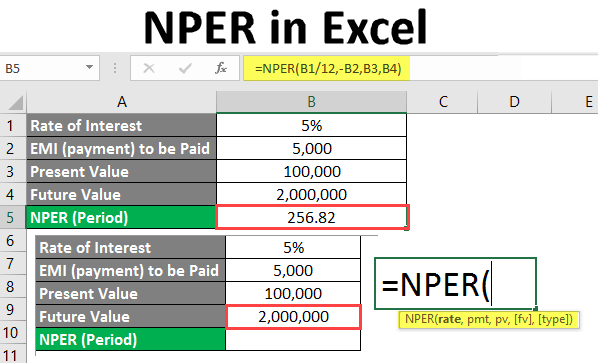Screen dimensions: 598x363
Task: Click second table 'Future Value' label
Action: [130, 316]
